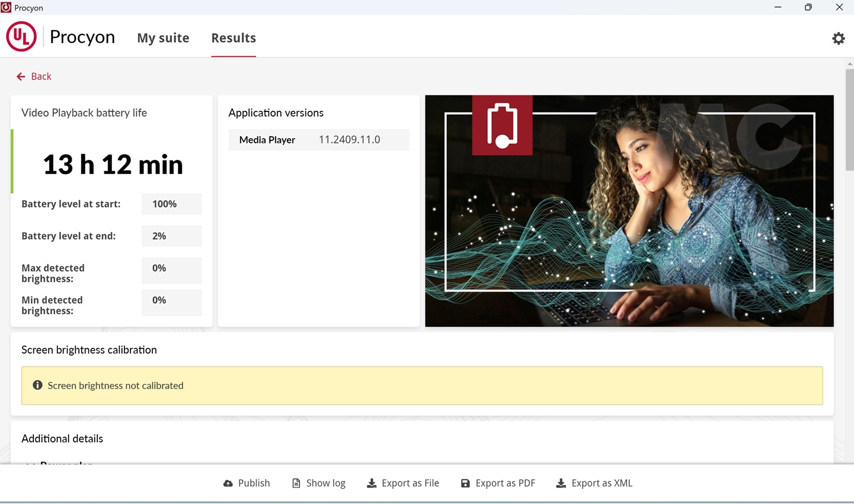
Task: Click the yellow brightness not calibrated banner
Action: [422, 386]
